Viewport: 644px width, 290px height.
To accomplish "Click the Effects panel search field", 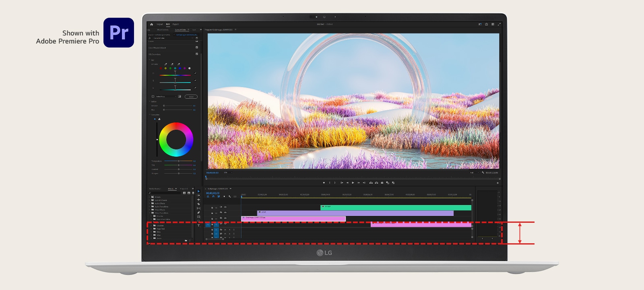I will pos(165,193).
